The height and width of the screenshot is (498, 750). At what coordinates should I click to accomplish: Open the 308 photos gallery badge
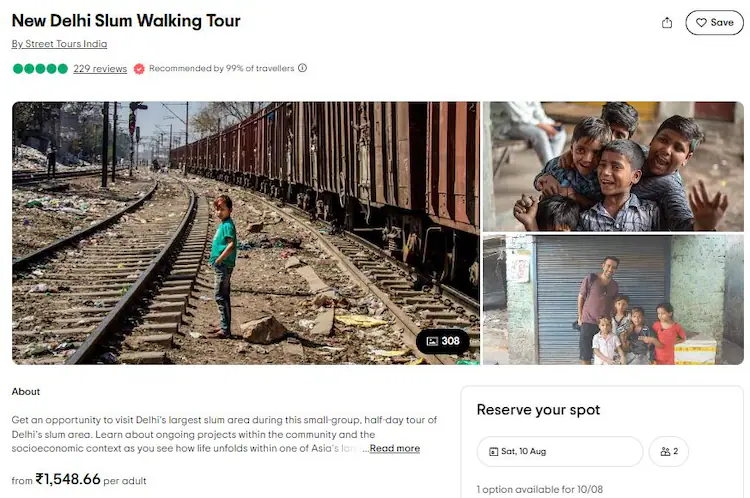[x=443, y=341]
